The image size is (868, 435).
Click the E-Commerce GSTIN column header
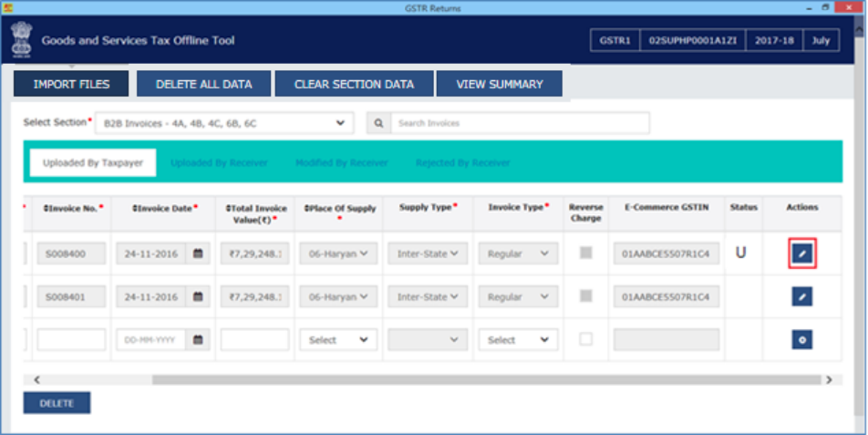[666, 207]
